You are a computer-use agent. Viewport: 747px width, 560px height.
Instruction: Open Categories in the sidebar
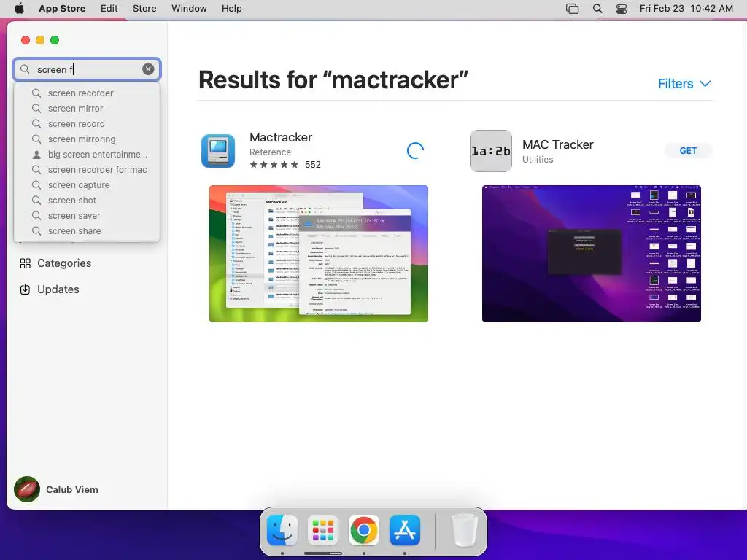coord(64,263)
